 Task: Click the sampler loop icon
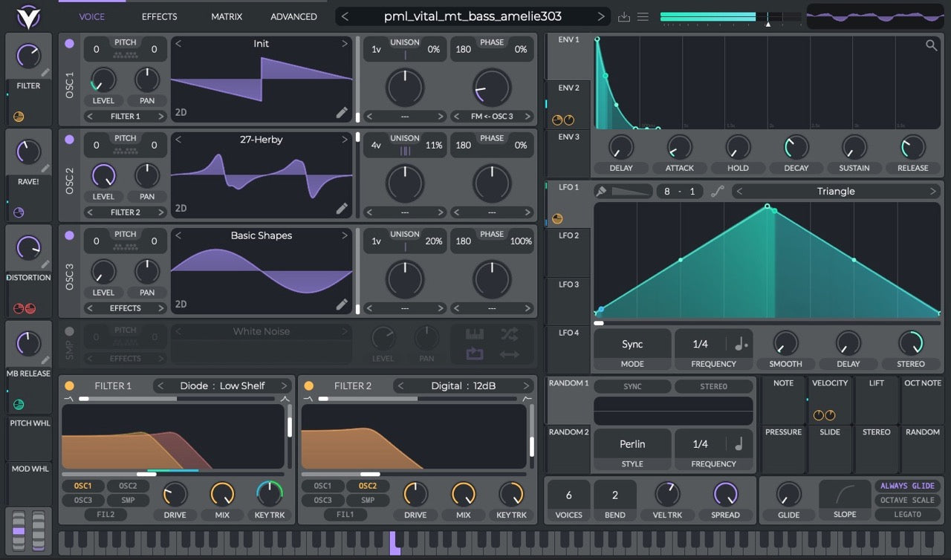click(x=474, y=354)
